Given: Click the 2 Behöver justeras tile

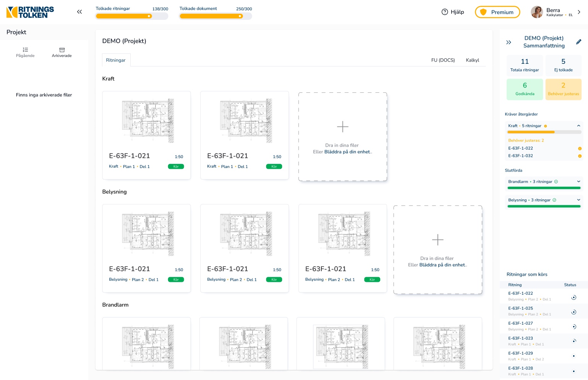Looking at the screenshot, I should point(564,89).
